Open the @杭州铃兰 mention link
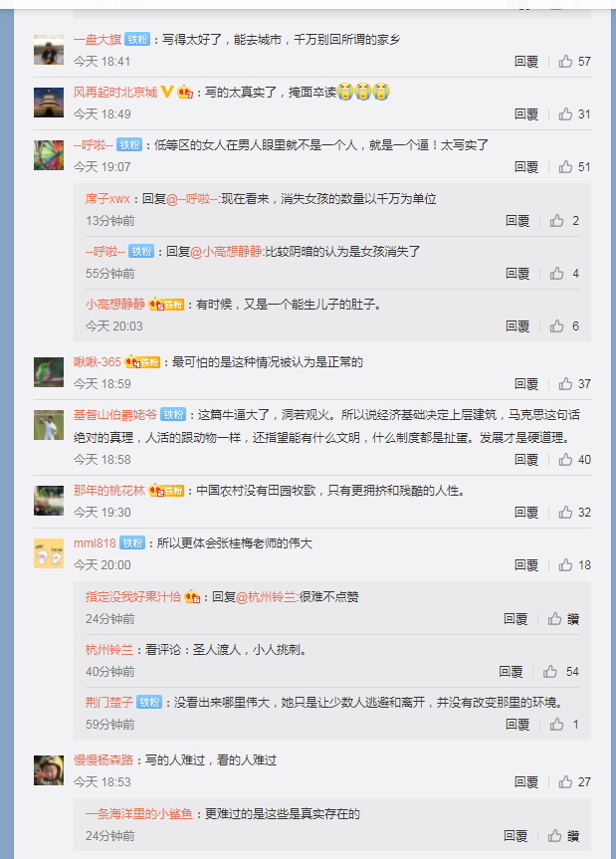 point(267,596)
